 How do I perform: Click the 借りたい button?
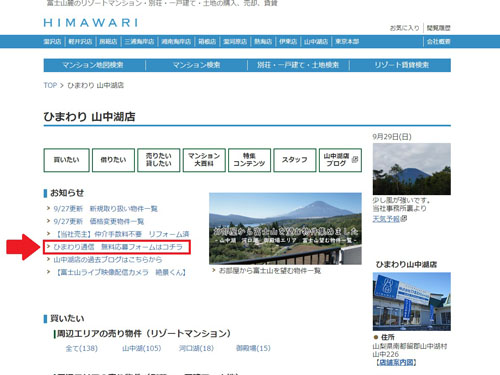tap(113, 160)
